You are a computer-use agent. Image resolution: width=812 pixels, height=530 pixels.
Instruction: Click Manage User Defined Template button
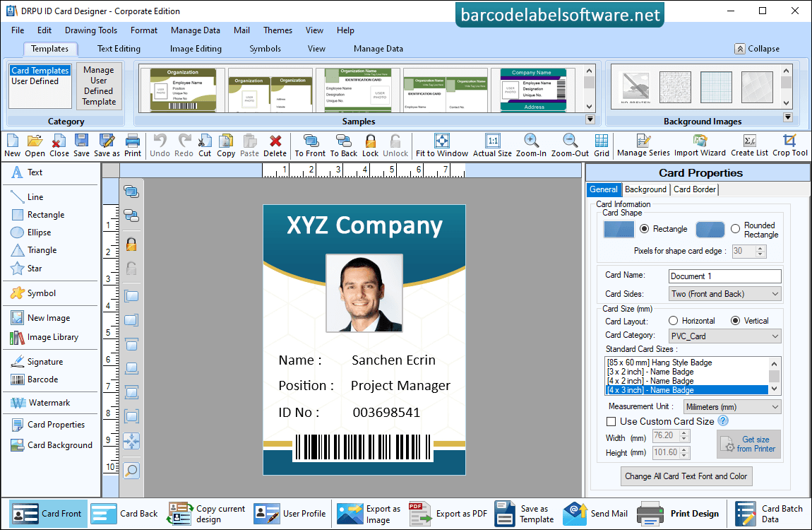(x=99, y=86)
